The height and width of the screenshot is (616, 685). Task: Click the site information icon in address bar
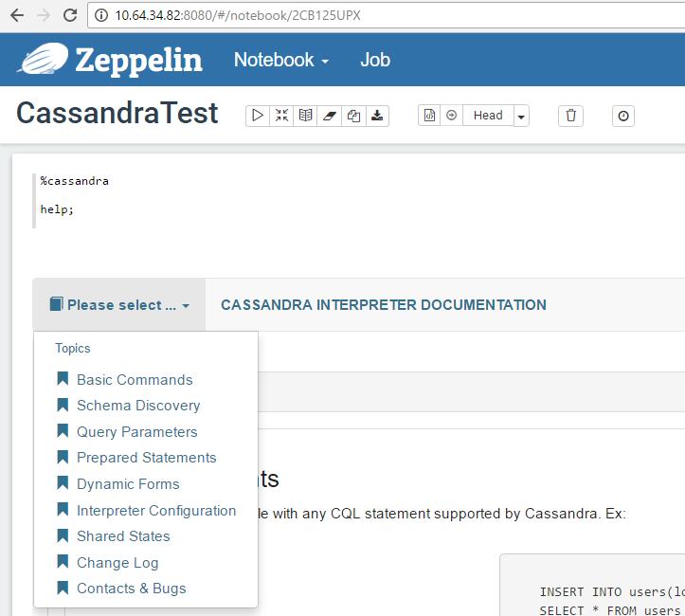[x=101, y=15]
